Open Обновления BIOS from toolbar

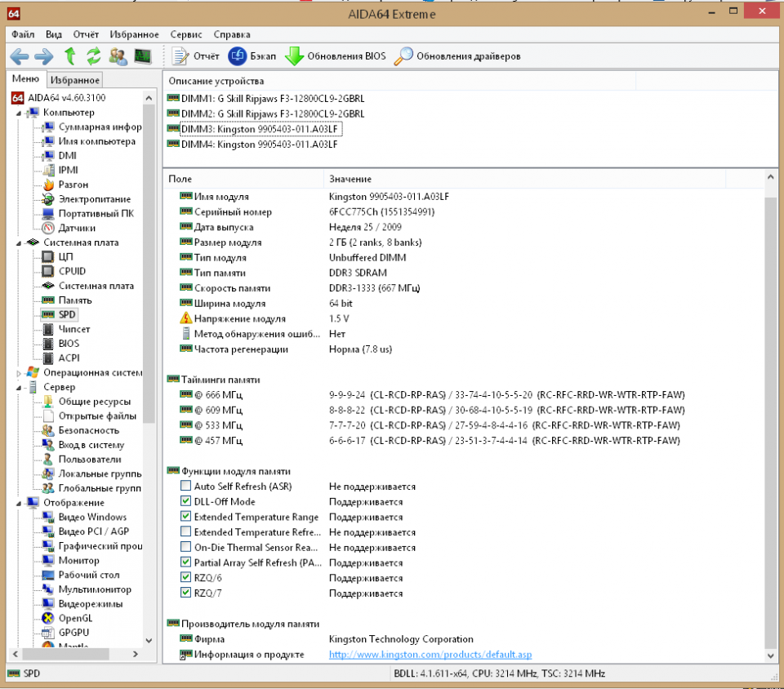(x=295, y=56)
